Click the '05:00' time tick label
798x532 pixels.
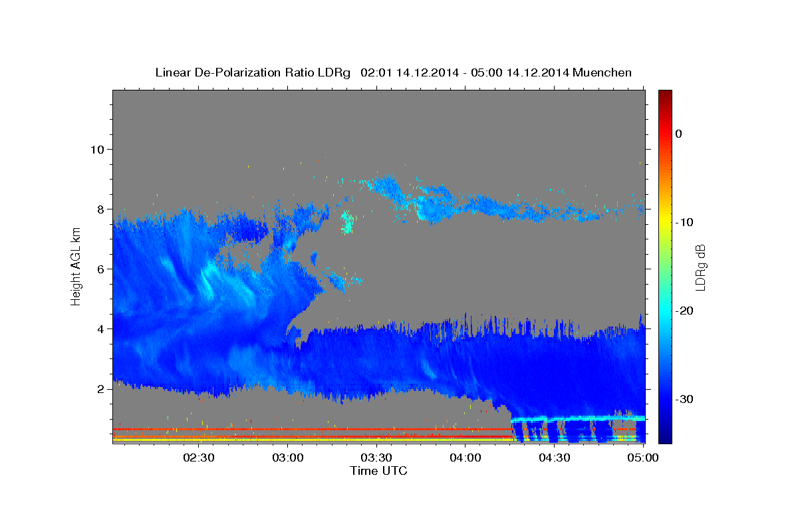(642, 458)
